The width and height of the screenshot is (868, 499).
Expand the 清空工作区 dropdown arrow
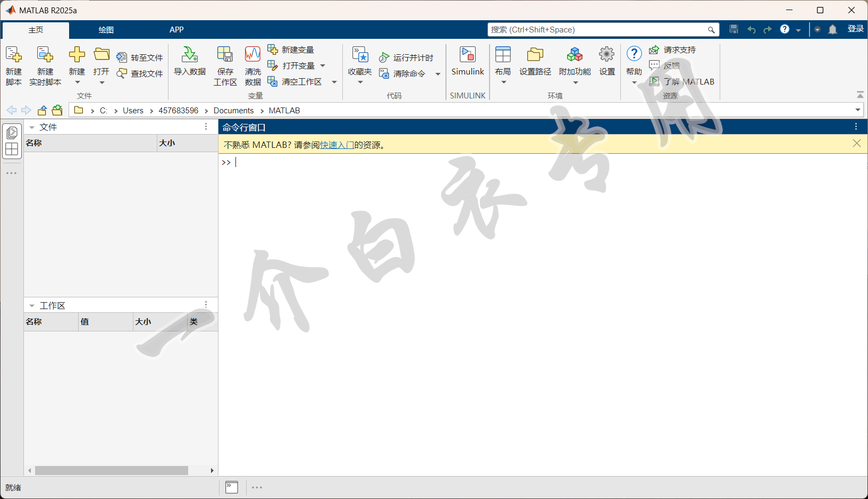point(334,82)
